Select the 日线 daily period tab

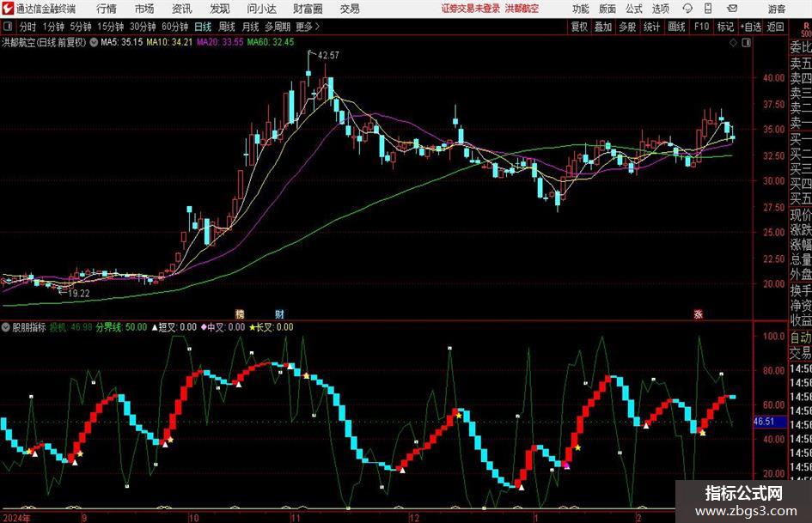coord(203,27)
